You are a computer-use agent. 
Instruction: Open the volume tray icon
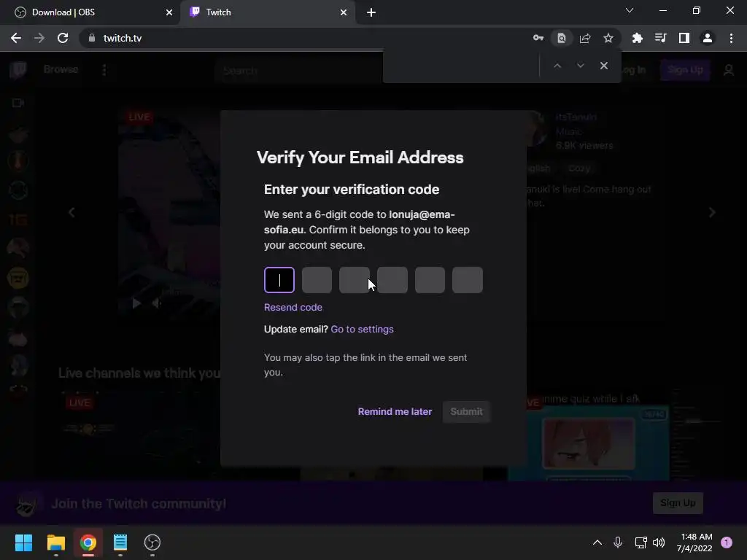(x=659, y=542)
